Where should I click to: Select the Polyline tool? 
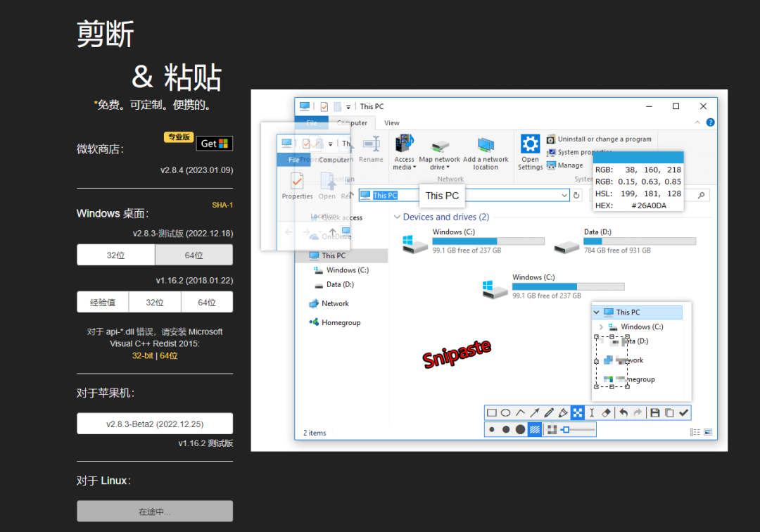pos(520,413)
